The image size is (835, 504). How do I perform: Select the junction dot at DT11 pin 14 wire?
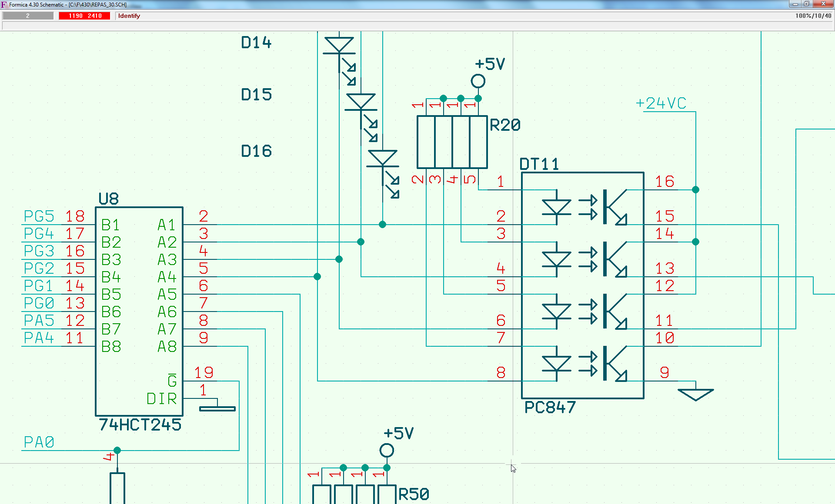(x=695, y=242)
